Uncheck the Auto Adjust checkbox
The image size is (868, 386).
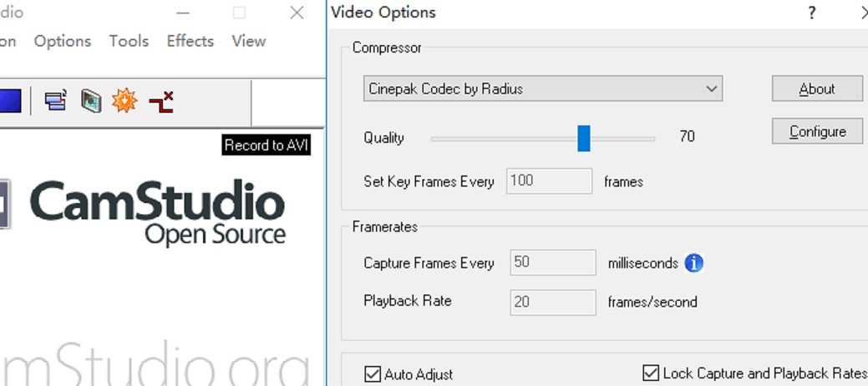(373, 373)
